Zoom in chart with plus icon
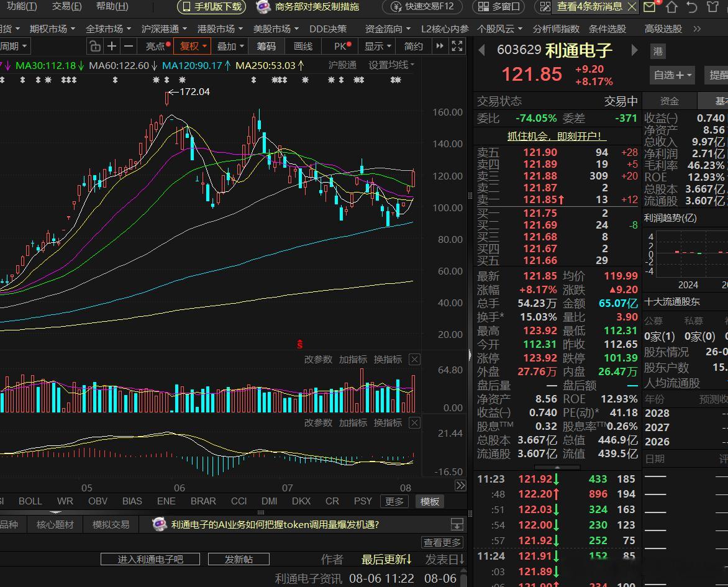Viewport: 728px width, 587px height. click(111, 47)
